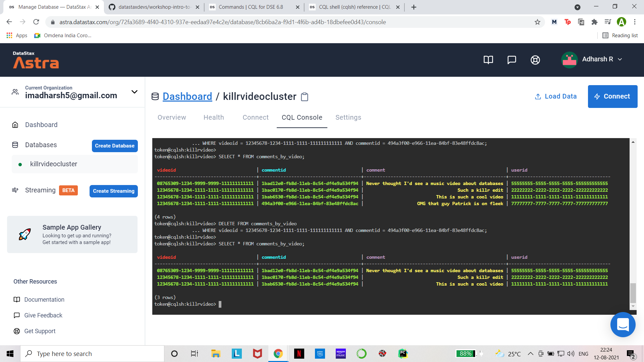Click the Create Database button
This screenshot has width=644, height=362.
114,146
